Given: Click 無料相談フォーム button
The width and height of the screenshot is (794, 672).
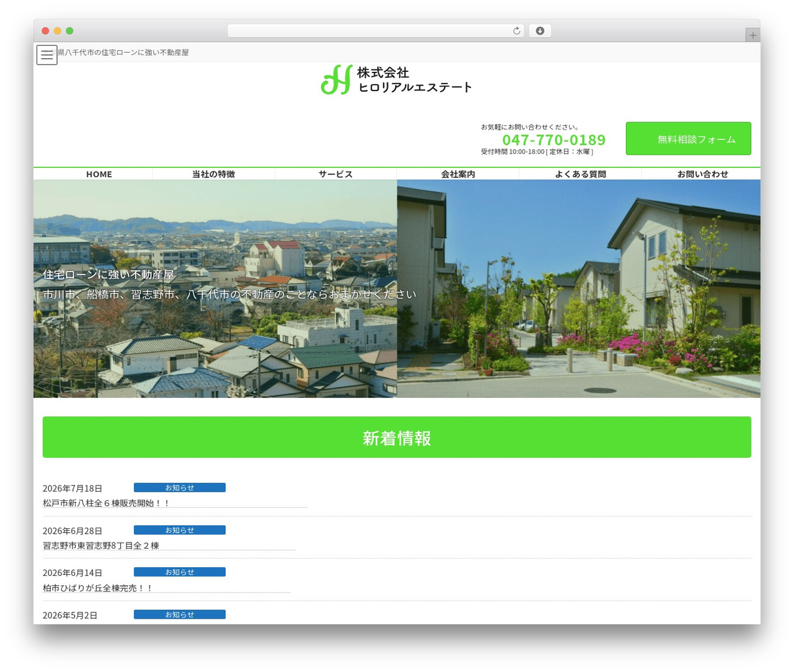Looking at the screenshot, I should (689, 139).
